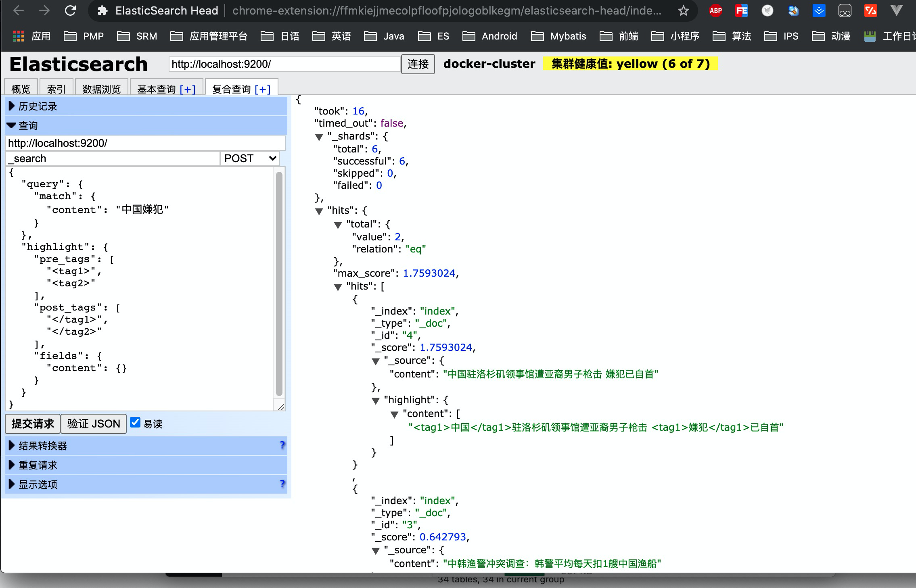Screen dimensions: 916x588
Task: Toggle the 易读 checkbox
Action: (x=135, y=423)
